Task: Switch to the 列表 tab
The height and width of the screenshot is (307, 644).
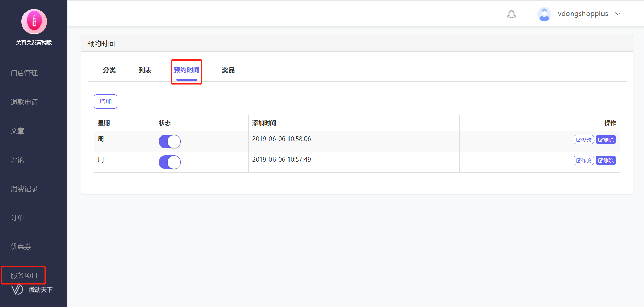Action: point(145,70)
